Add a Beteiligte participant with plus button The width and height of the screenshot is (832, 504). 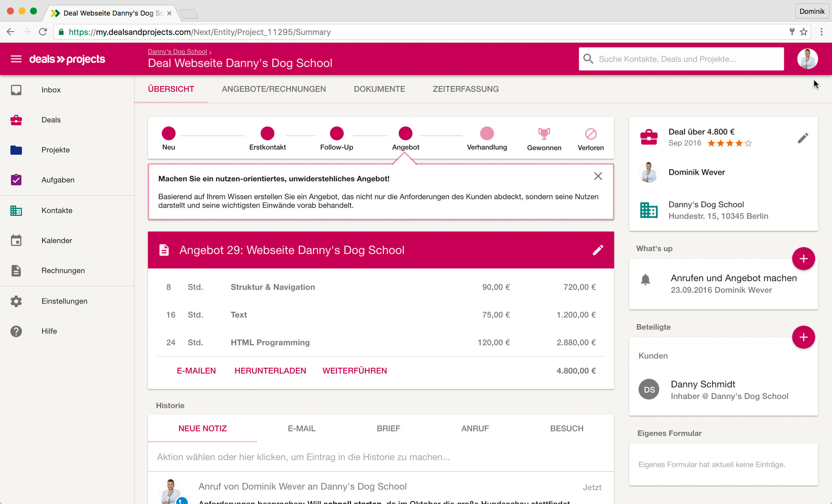[x=803, y=337]
